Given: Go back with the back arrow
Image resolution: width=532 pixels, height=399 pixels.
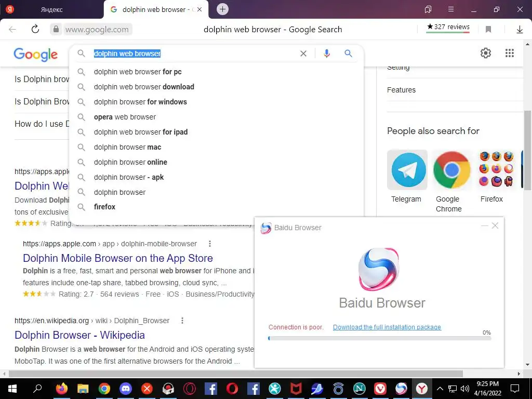Looking at the screenshot, I should 12,30.
